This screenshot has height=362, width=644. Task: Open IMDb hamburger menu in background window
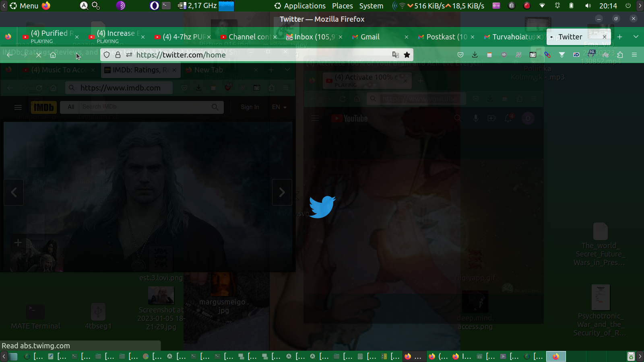(x=18, y=107)
